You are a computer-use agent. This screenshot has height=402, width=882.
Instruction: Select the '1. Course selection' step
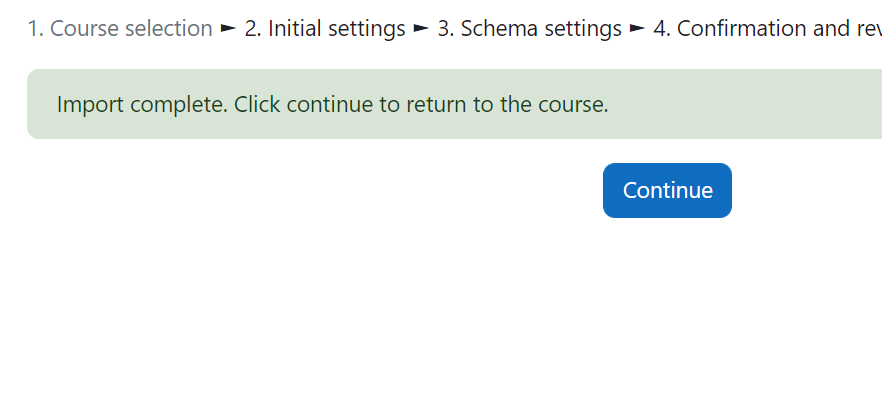pyautogui.click(x=120, y=29)
